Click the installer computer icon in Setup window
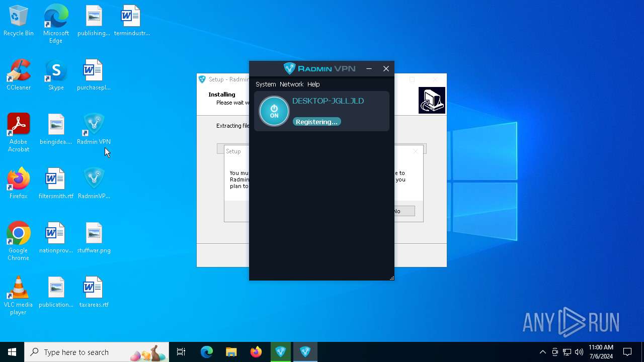Screen dimensions: 644x362 click(x=432, y=100)
